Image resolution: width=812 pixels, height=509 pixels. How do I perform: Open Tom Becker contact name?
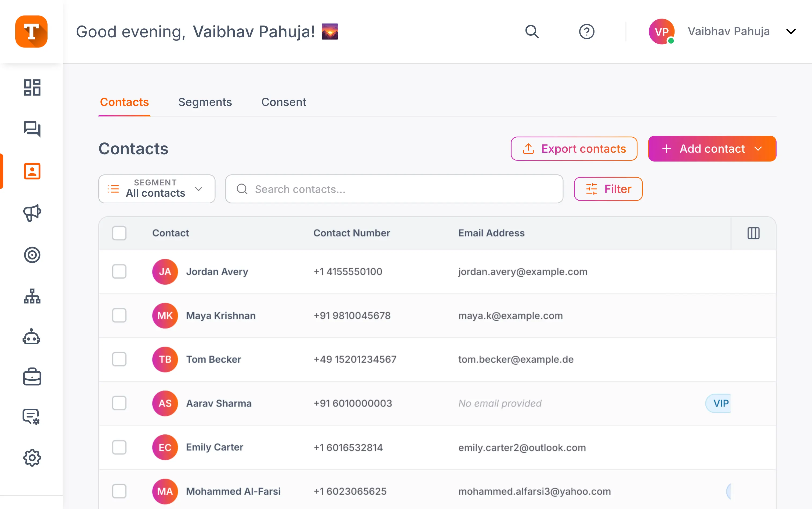(213, 359)
